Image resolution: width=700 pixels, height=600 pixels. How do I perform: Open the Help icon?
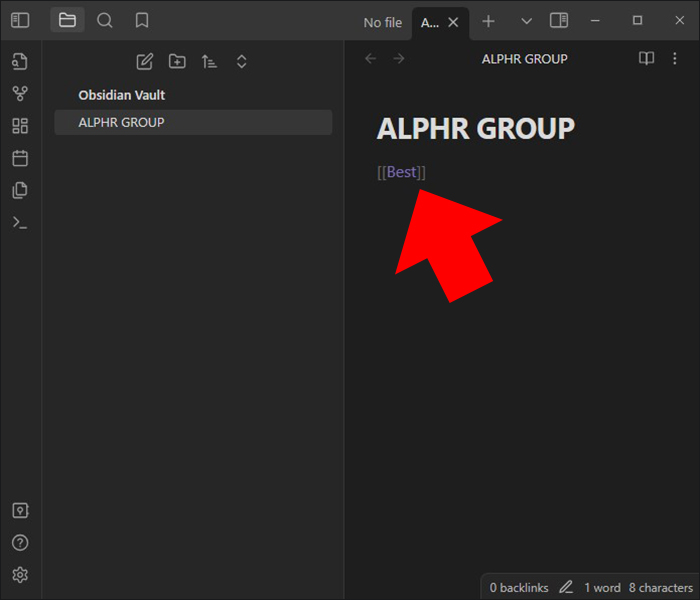(20, 542)
